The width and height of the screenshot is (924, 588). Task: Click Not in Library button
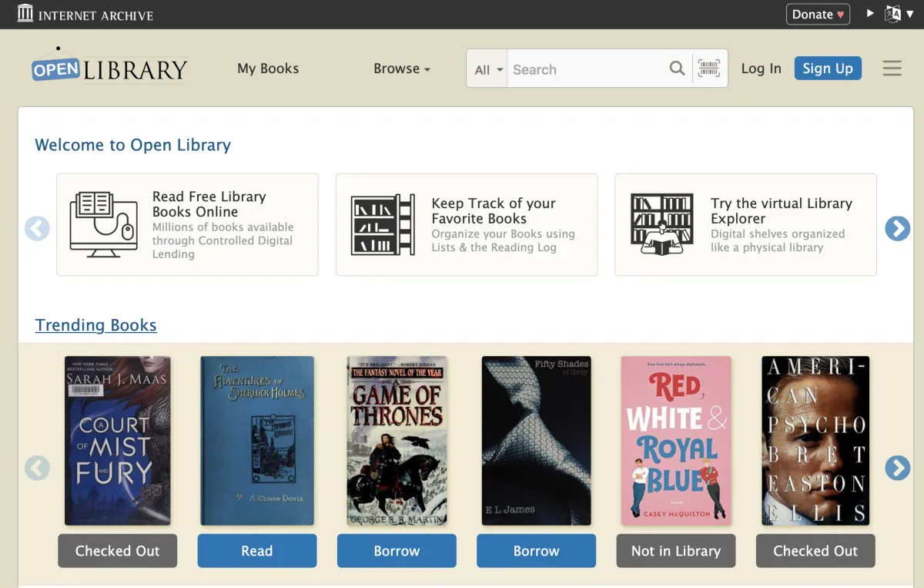click(676, 551)
